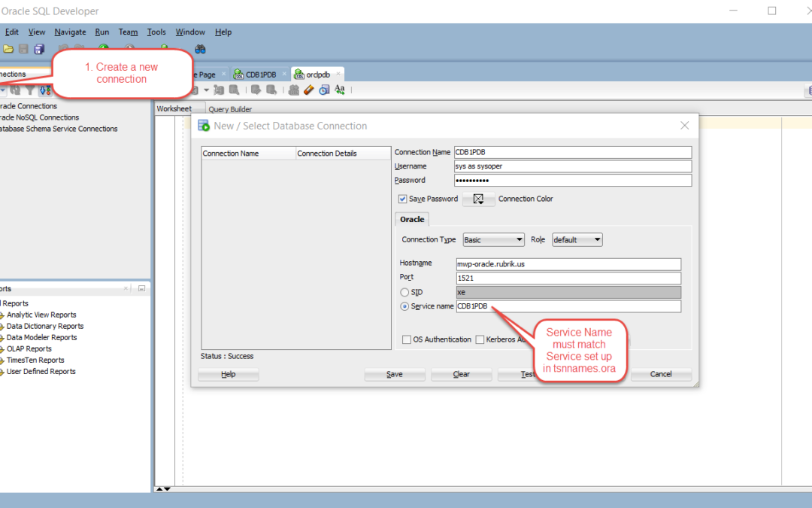Click the filter funnel icon in Connections panel
812x508 pixels.
[30, 90]
